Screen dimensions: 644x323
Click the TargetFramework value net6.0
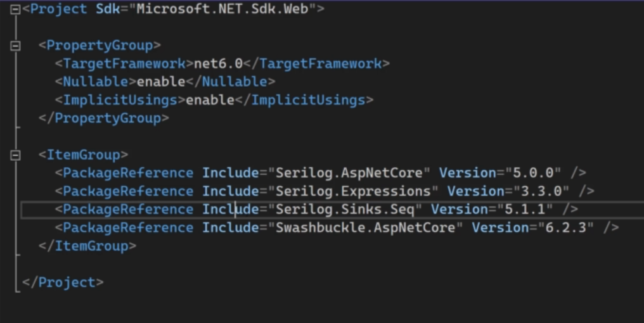click(218, 63)
